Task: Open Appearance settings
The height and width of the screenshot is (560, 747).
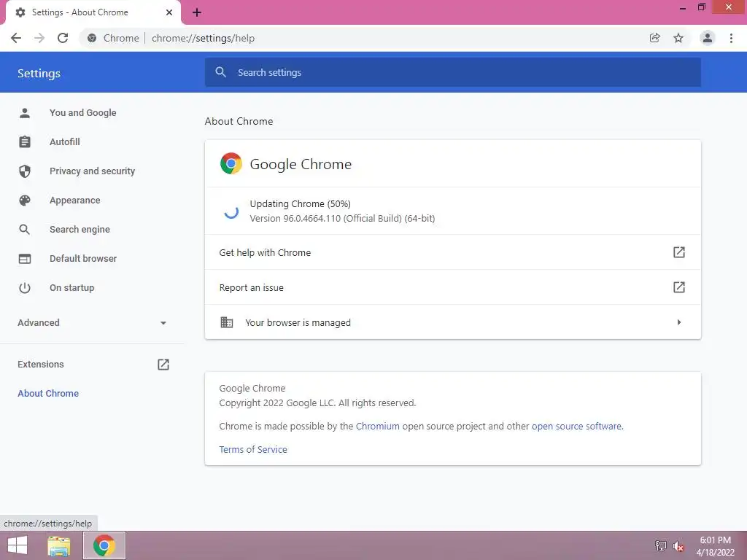Action: [75, 201]
